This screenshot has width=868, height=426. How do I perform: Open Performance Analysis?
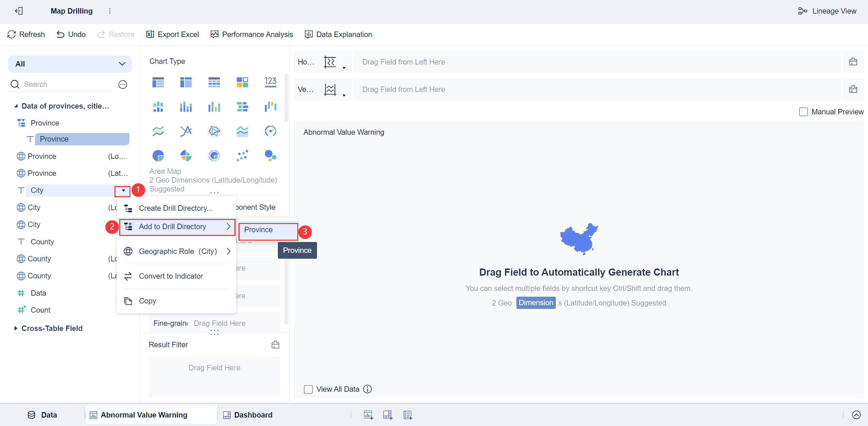(x=252, y=34)
